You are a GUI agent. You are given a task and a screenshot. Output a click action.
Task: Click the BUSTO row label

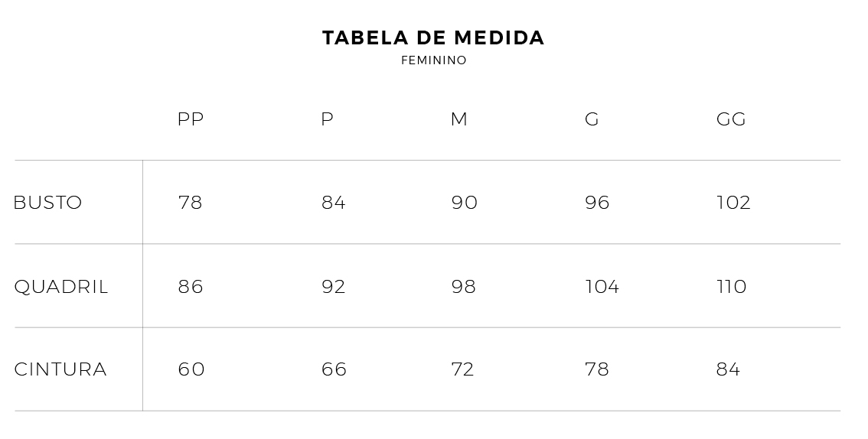coord(48,203)
